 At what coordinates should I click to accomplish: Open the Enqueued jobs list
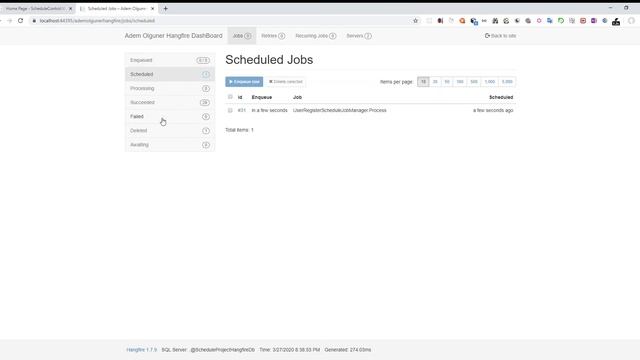(x=170, y=60)
